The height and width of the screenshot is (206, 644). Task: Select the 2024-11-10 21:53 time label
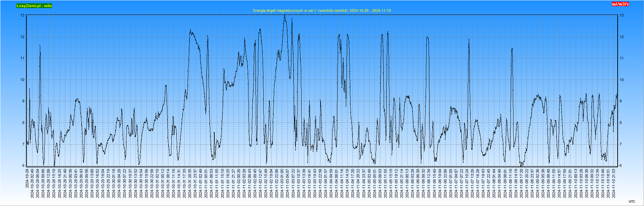[614, 183]
